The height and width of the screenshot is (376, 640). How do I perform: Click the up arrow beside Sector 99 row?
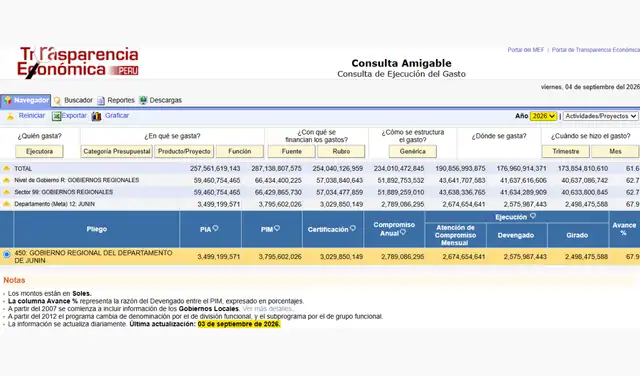tap(7, 192)
